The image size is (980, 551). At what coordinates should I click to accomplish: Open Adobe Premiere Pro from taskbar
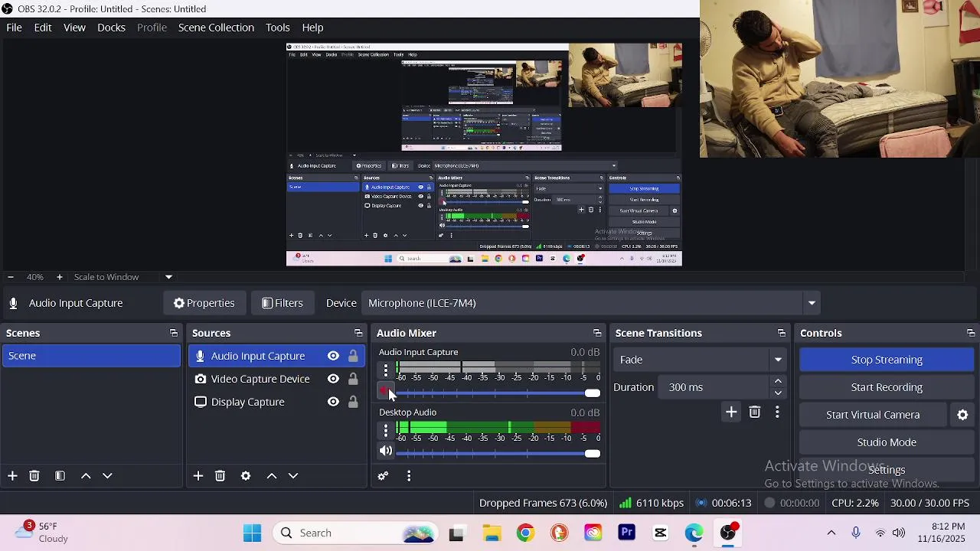pyautogui.click(x=627, y=533)
